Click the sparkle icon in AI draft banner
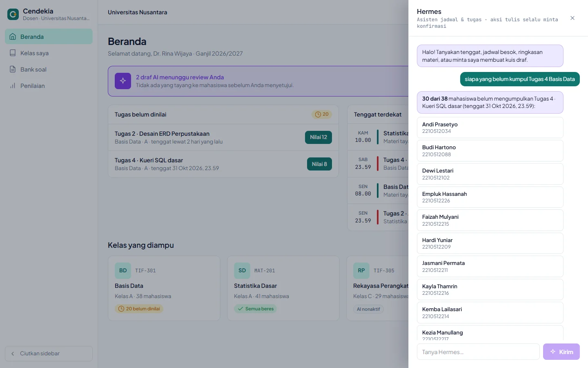Image resolution: width=588 pixels, height=368 pixels. tap(123, 81)
